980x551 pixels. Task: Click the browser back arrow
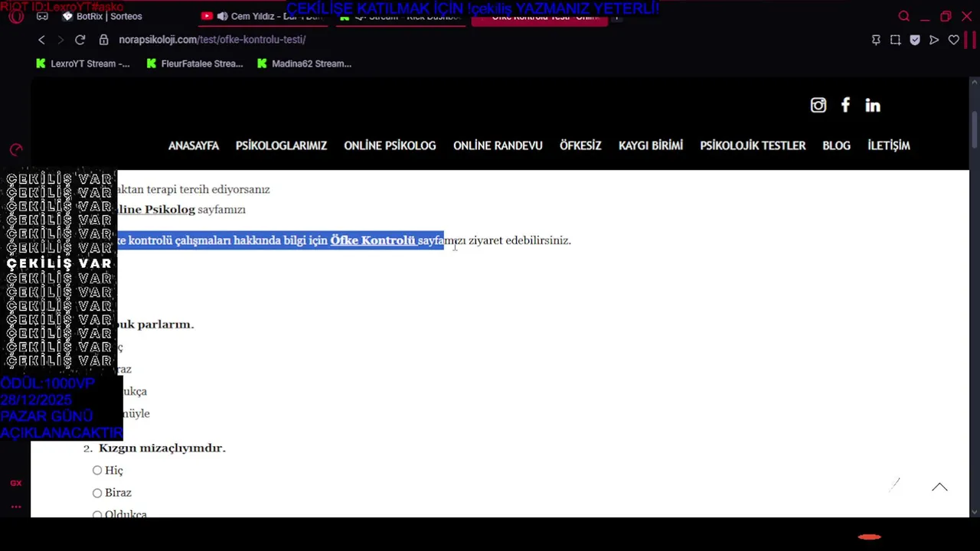41,40
